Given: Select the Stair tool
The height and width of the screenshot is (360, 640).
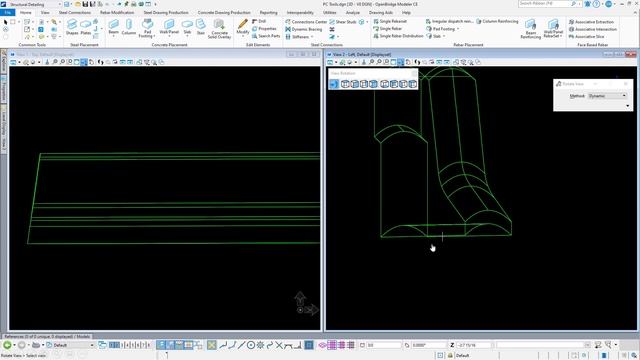Looking at the screenshot, I should pyautogui.click(x=201, y=27).
